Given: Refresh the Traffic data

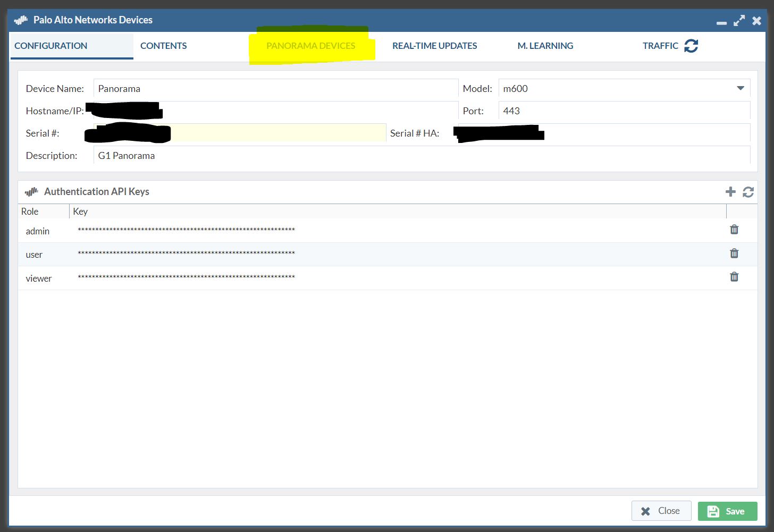Looking at the screenshot, I should click(691, 46).
